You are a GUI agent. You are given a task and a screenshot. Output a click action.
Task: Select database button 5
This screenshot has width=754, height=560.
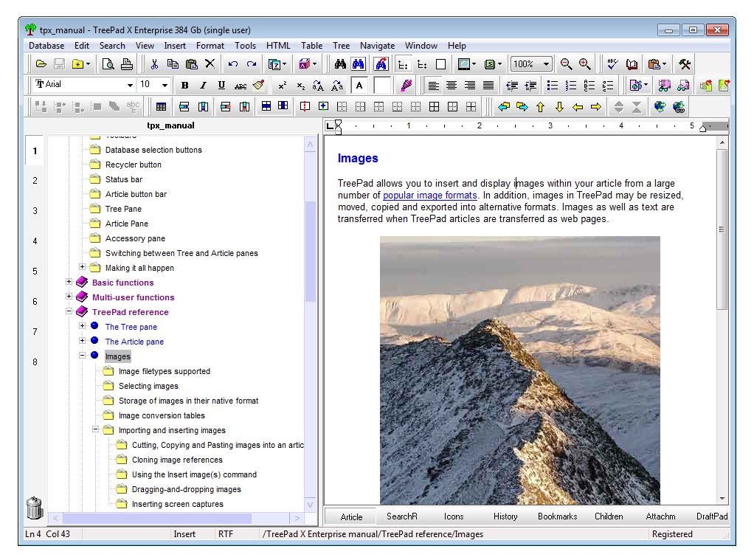(x=35, y=272)
